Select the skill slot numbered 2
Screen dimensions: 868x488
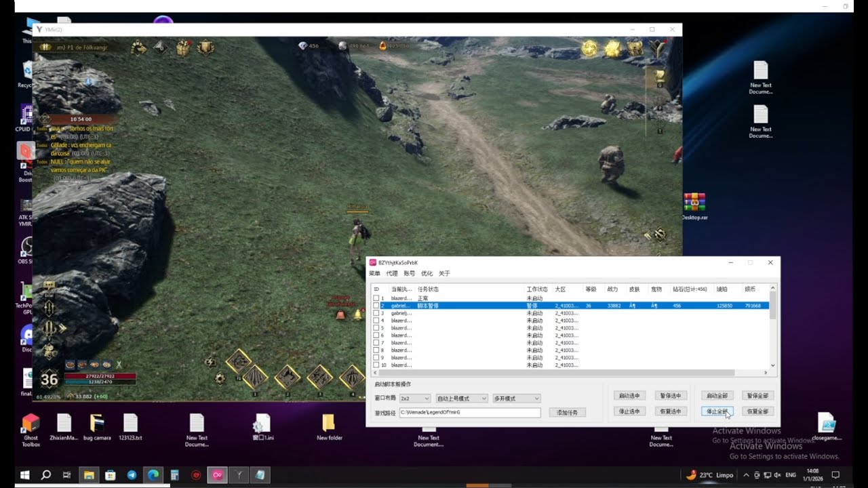[288, 378]
